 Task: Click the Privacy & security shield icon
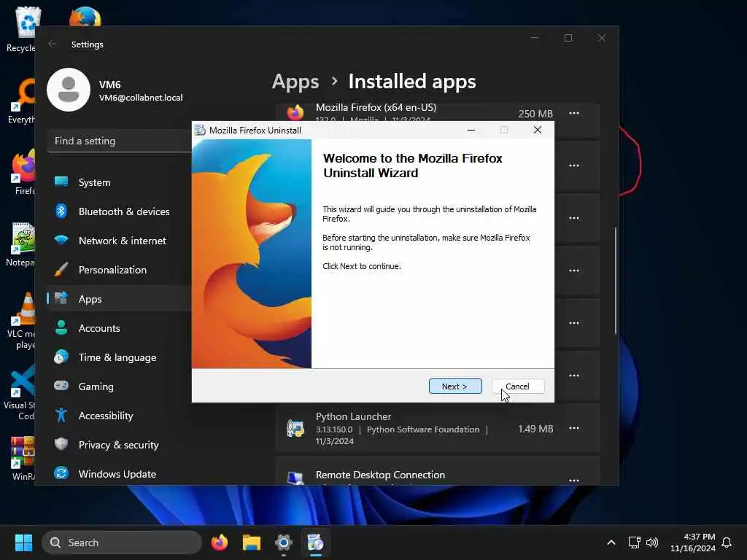point(61,444)
